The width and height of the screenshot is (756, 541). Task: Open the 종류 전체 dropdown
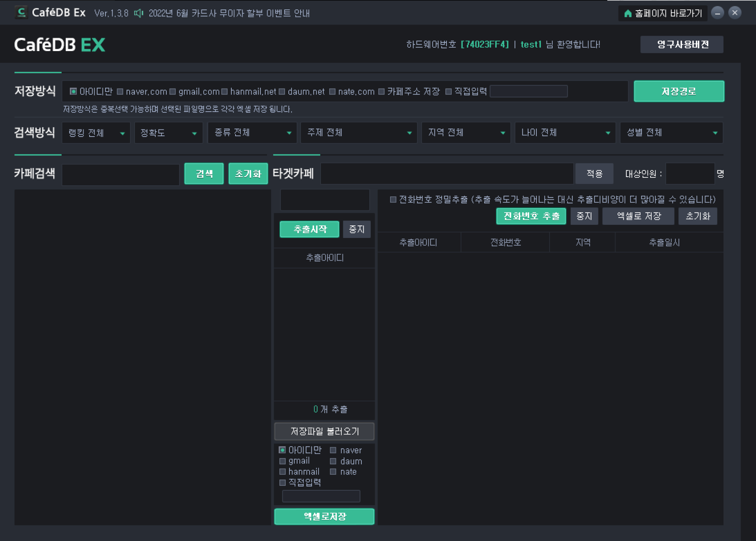click(252, 133)
